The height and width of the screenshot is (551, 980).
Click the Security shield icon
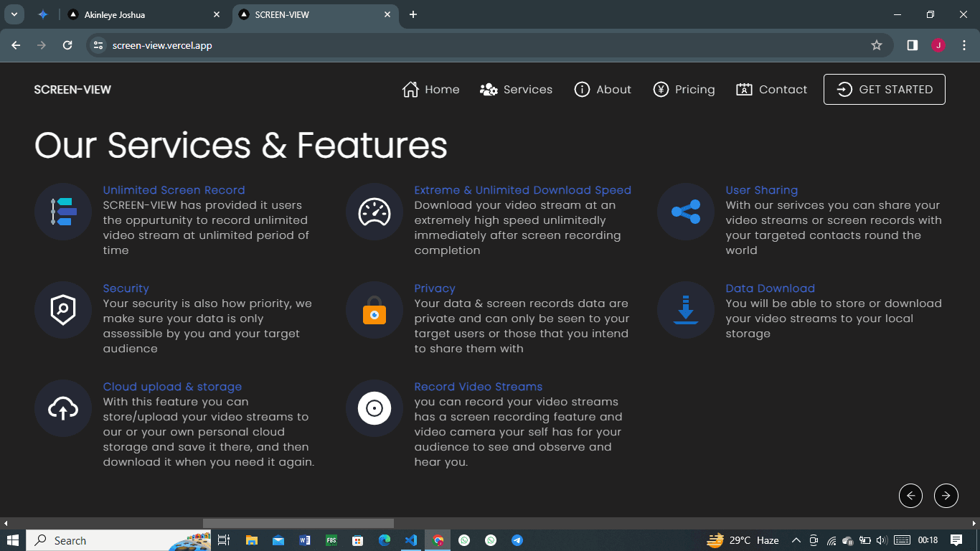pyautogui.click(x=63, y=310)
